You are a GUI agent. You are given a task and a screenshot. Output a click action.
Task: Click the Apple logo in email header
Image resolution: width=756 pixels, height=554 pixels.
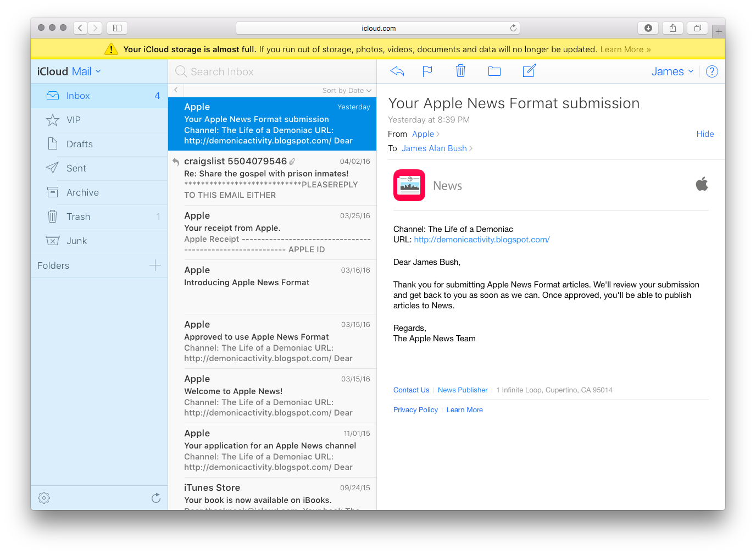pos(702,184)
